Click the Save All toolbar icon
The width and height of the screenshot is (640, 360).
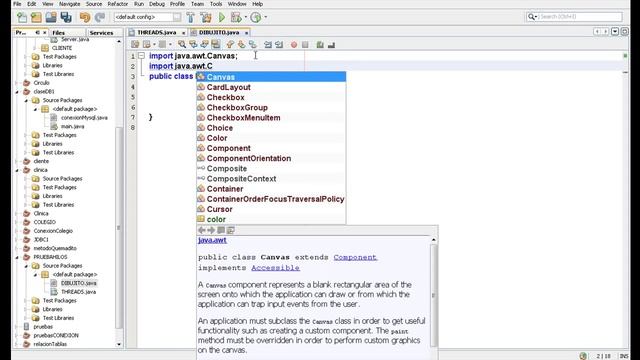click(x=66, y=17)
